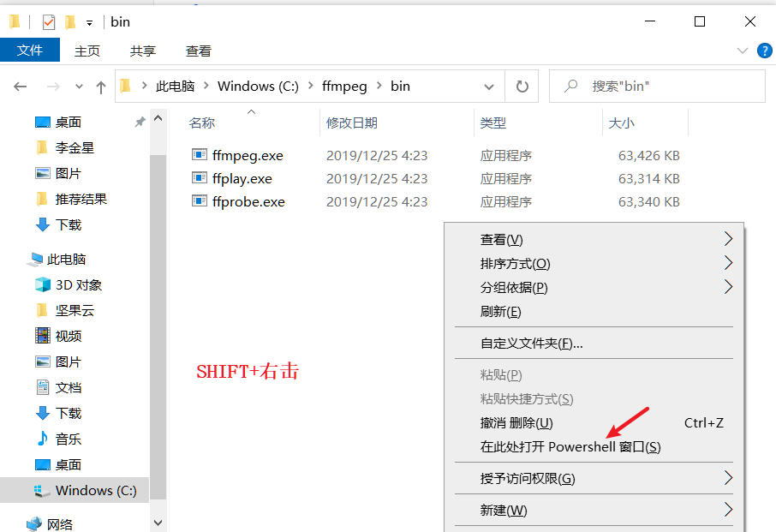Switch to the 共享 ribbon tab
Screen dimensions: 776x532
(x=142, y=51)
